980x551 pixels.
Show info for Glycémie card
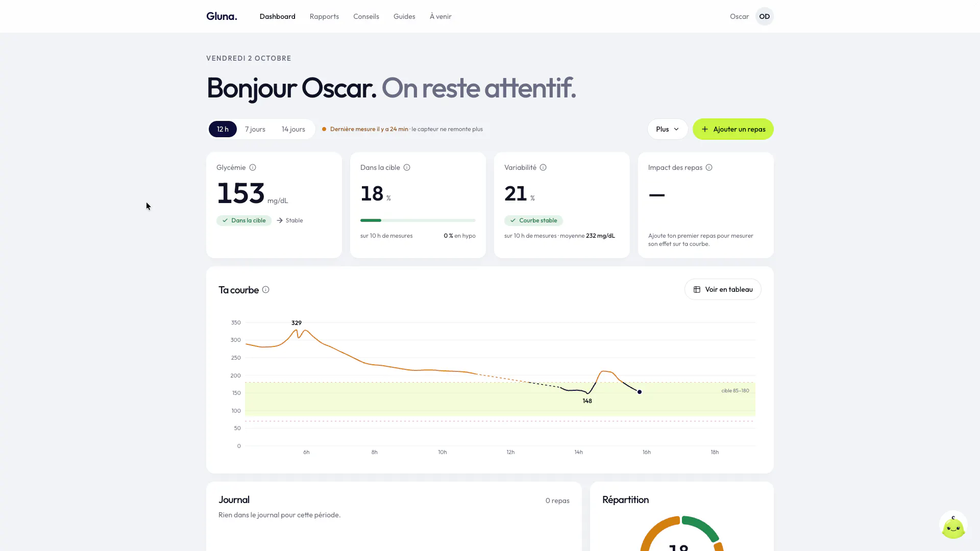pos(253,167)
